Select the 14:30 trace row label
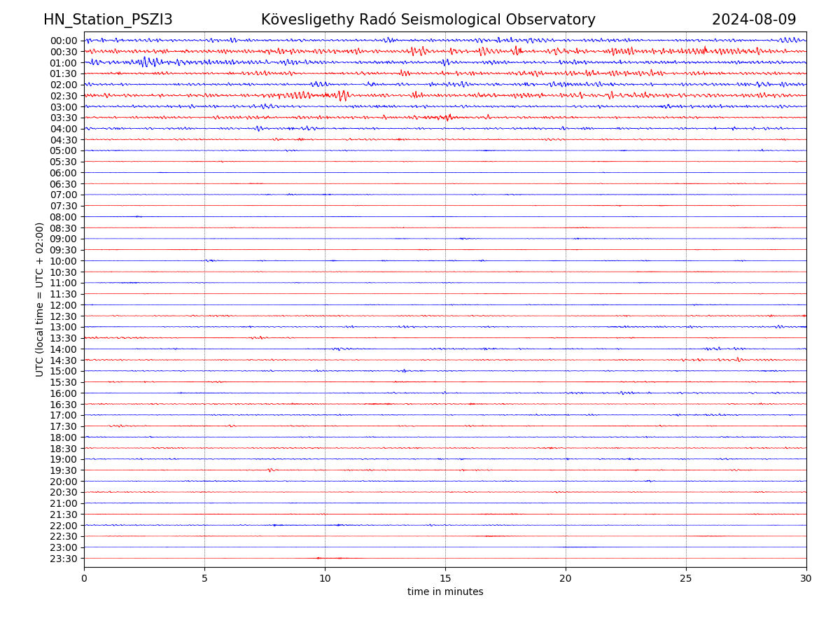Viewport: 840px width, 630px height. (x=64, y=360)
